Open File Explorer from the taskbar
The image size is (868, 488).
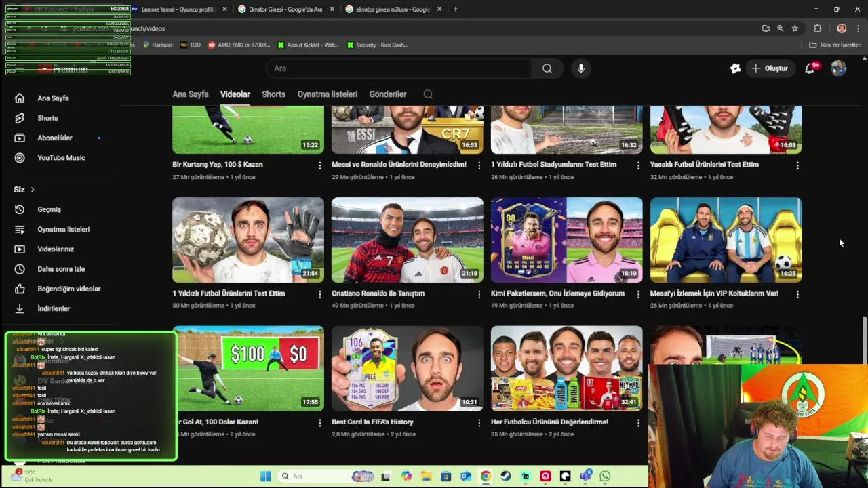[426, 476]
